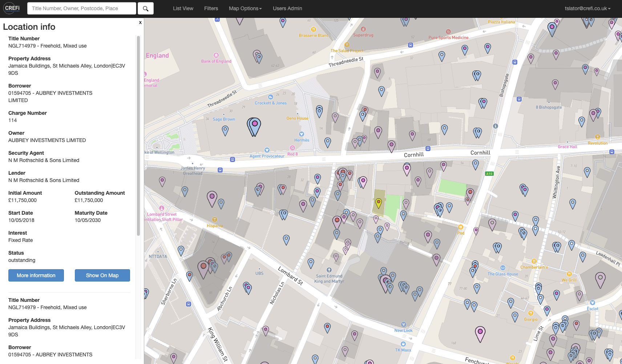622x364 pixels.
Task: Click the Cornhill street label beside the A10 marker
Action: pyautogui.click(x=480, y=153)
